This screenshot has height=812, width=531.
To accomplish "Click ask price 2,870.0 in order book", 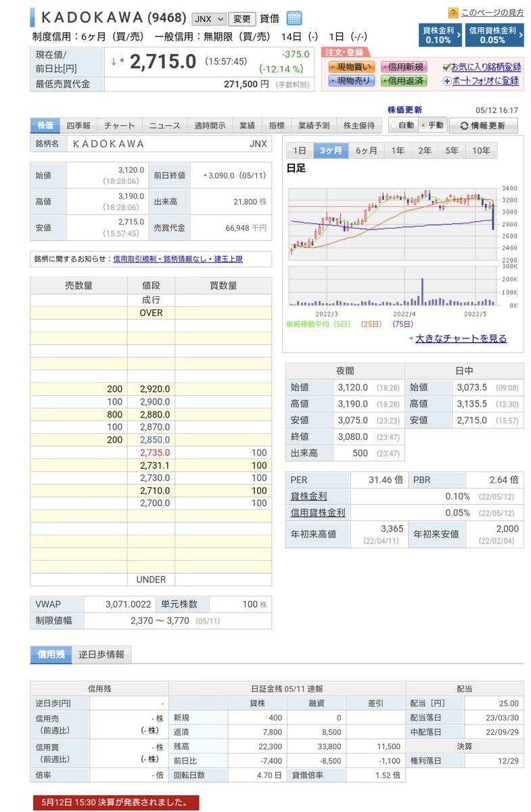I will pos(155,427).
